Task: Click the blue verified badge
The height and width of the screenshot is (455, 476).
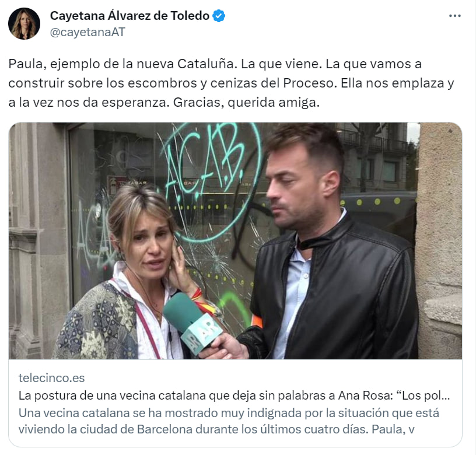Action: (x=219, y=16)
